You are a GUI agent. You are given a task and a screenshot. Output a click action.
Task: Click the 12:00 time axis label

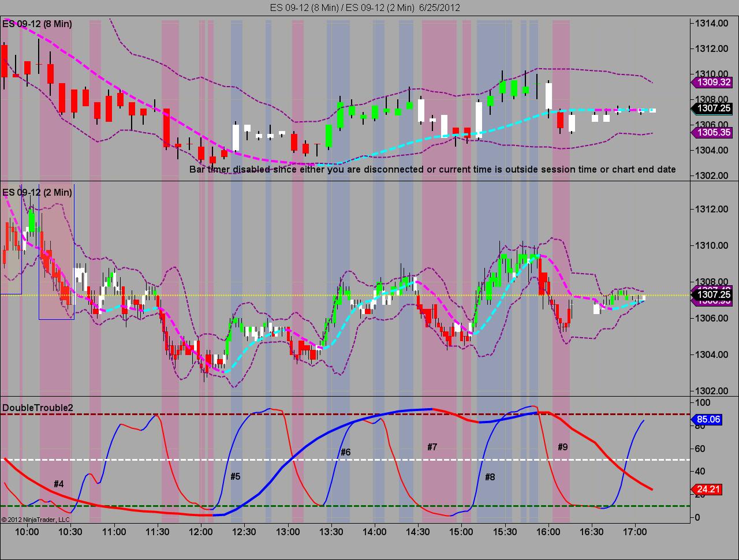pos(200,532)
